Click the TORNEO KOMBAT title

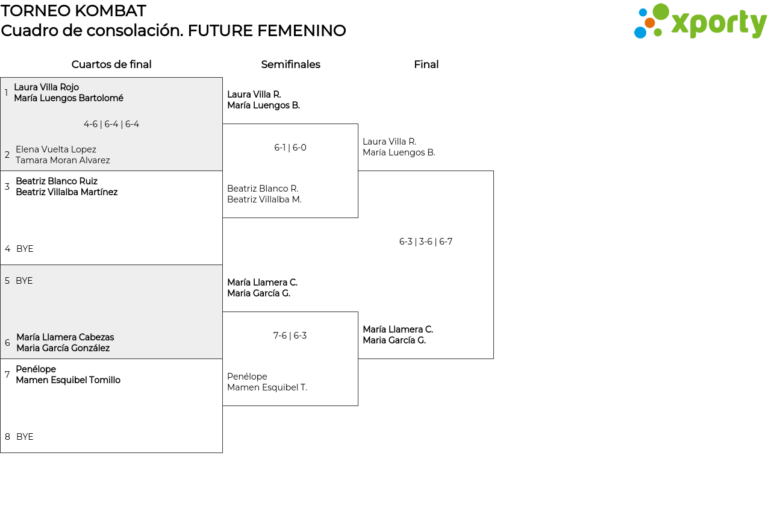(x=73, y=11)
